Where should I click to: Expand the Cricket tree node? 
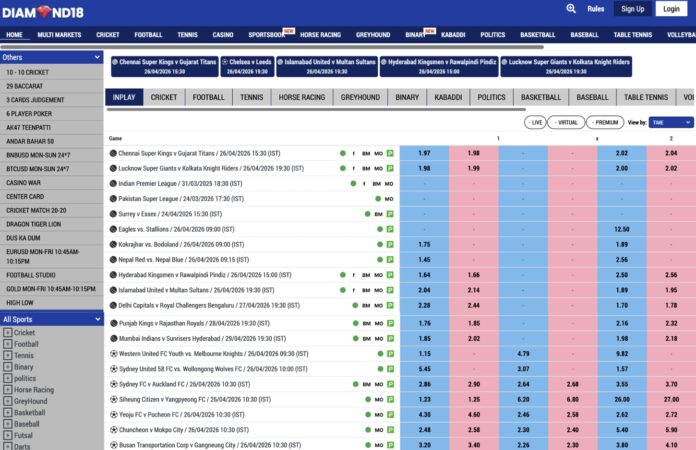pyautogui.click(x=8, y=332)
